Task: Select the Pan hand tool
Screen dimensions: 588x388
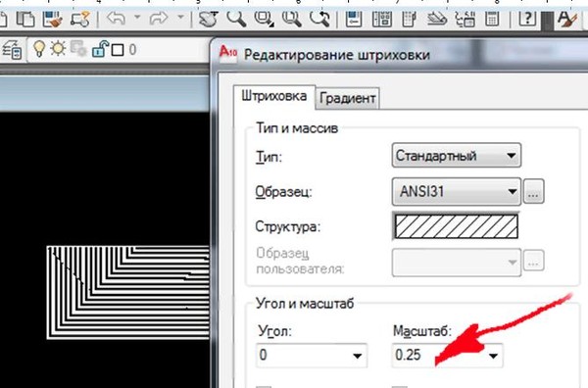Action: 208,18
